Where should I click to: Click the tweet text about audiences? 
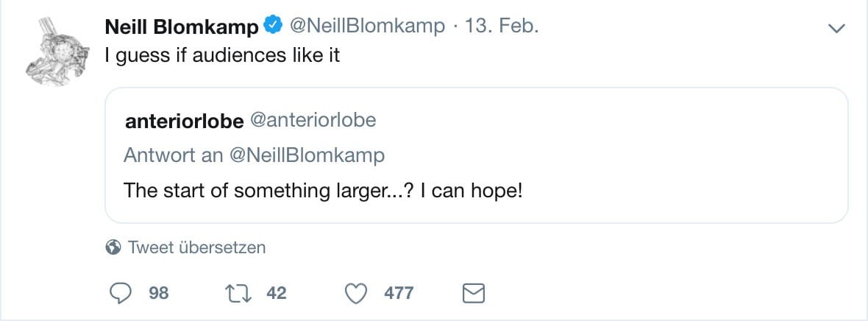pos(223,56)
